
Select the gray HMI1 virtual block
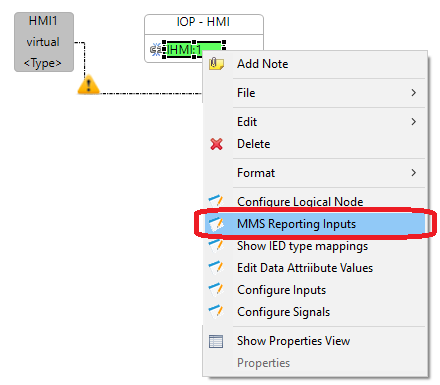(44, 42)
